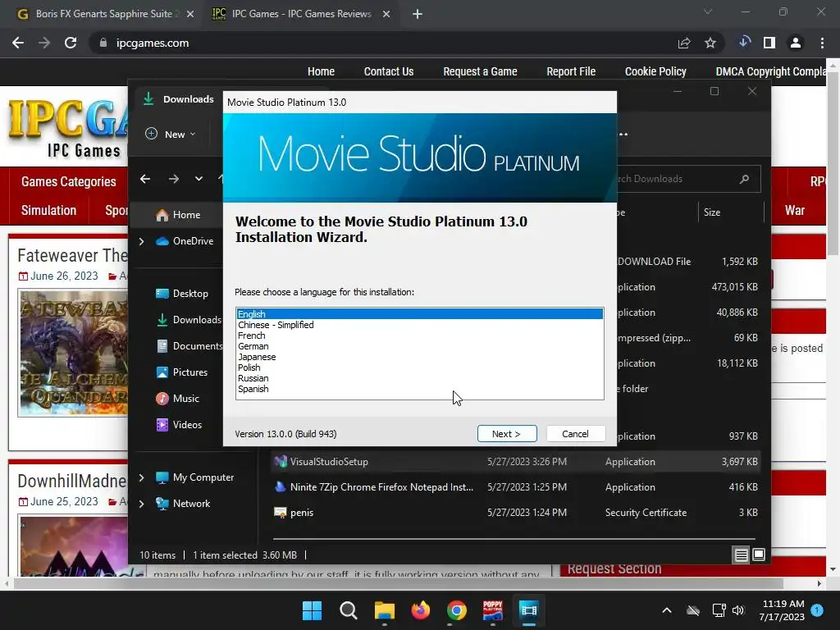Reload the ipcgames.com page
840x630 pixels.
[71, 43]
